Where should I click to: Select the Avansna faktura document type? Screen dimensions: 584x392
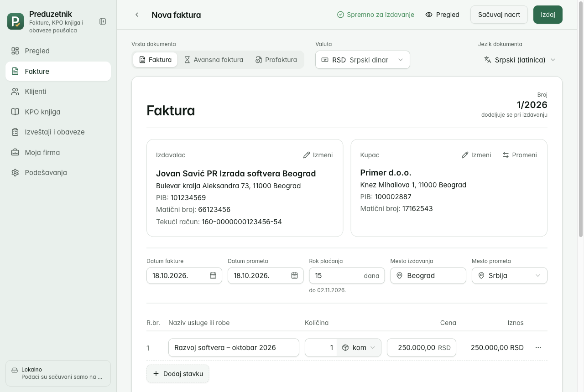(x=214, y=60)
